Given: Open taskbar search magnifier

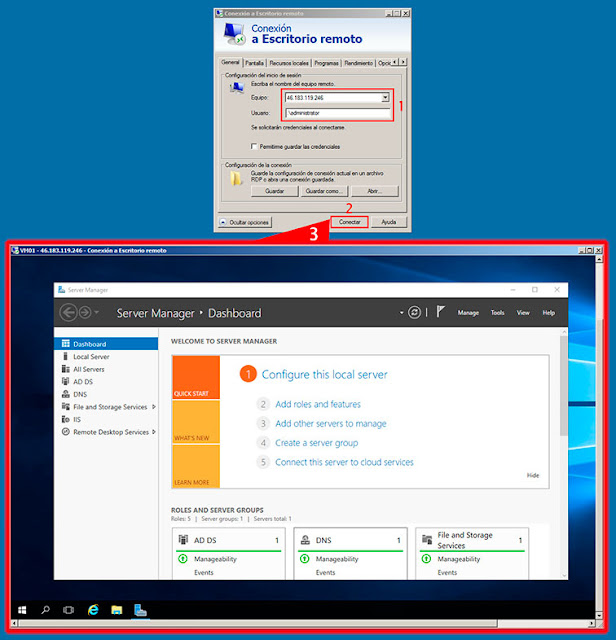Looking at the screenshot, I should [x=45, y=610].
